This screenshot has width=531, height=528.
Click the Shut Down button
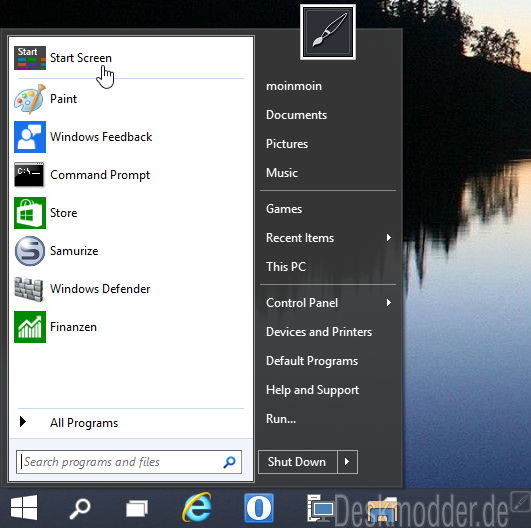298,462
